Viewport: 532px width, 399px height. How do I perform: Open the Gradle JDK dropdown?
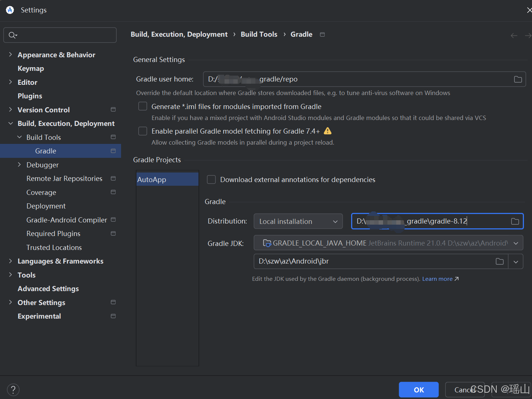(x=388, y=243)
